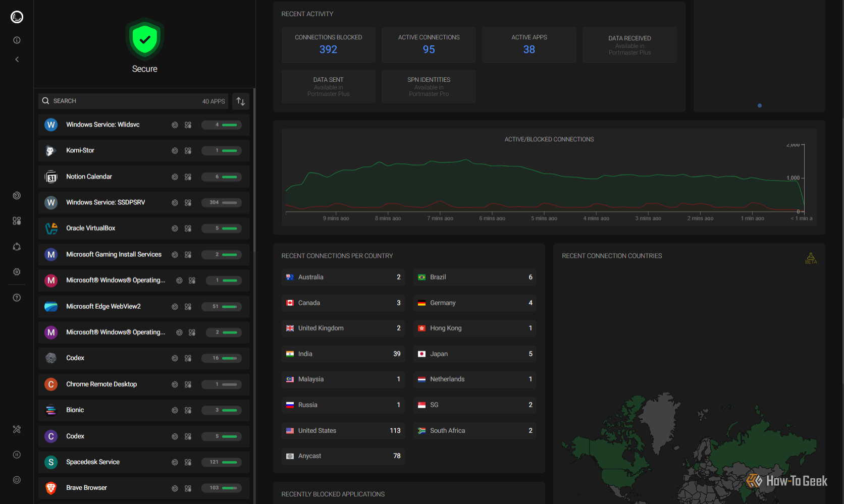Viewport: 844px width, 504px height.
Task: Click the power icon in the sidebar
Action: click(x=17, y=480)
